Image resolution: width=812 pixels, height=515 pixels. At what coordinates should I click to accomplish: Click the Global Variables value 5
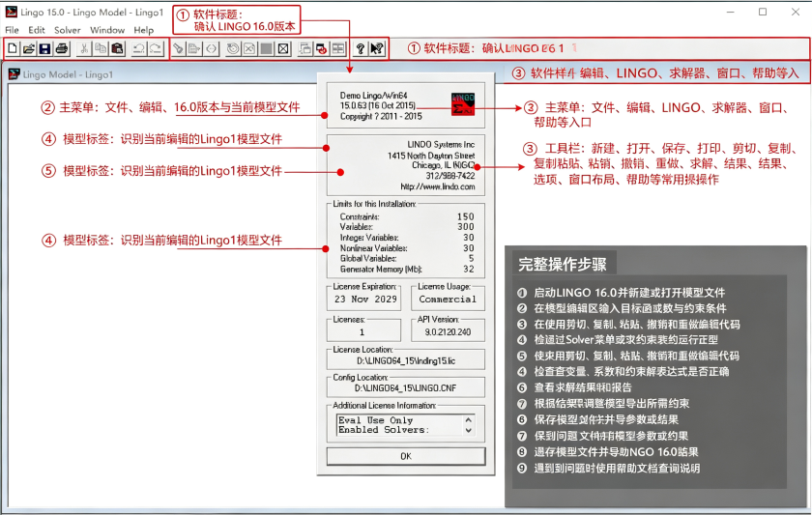pyautogui.click(x=472, y=258)
